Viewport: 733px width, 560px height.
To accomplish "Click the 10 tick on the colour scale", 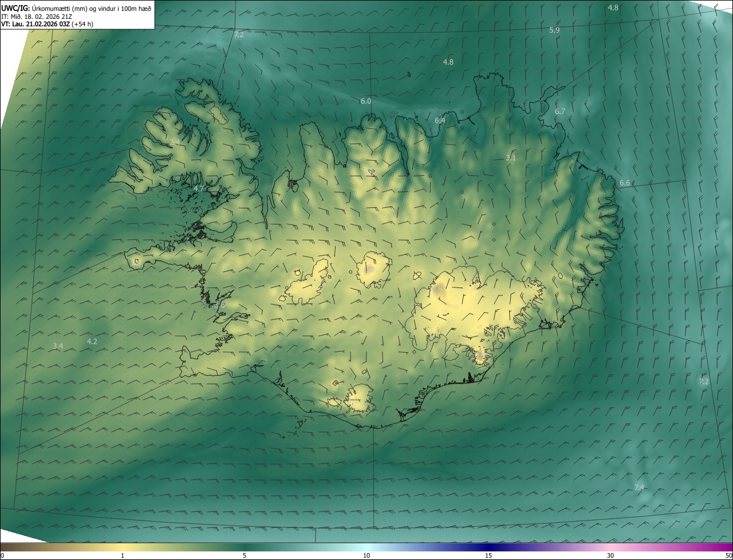I will tap(366, 555).
